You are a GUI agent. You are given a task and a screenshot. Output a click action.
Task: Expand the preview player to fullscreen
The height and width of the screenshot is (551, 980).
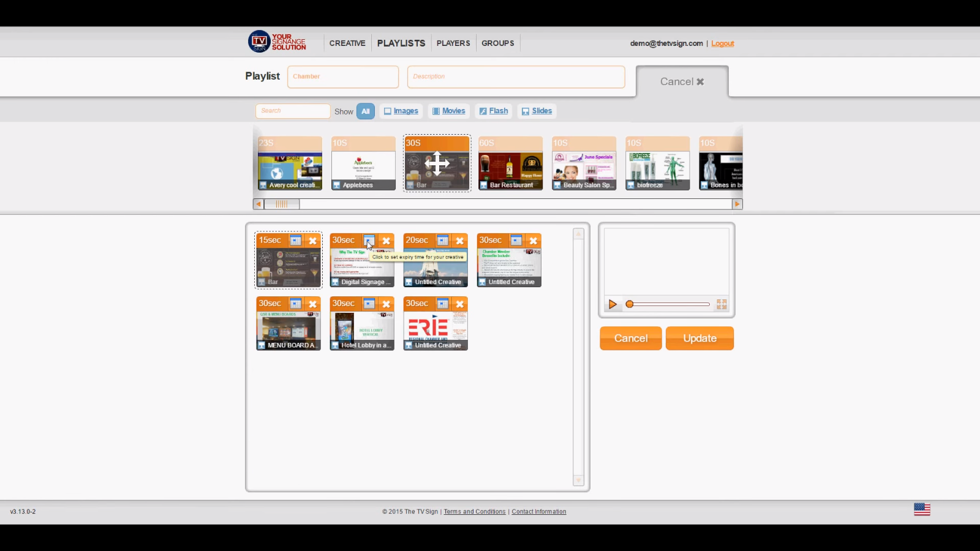[x=722, y=304]
